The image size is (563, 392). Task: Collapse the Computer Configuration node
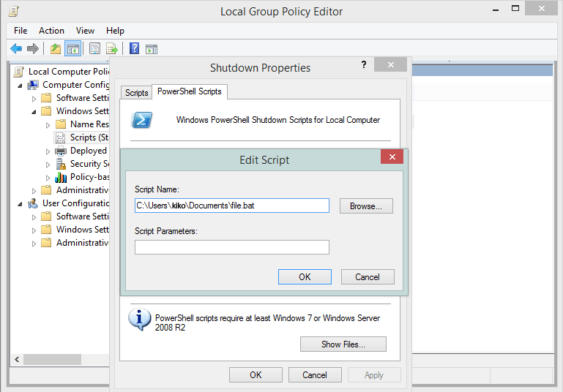20,86
